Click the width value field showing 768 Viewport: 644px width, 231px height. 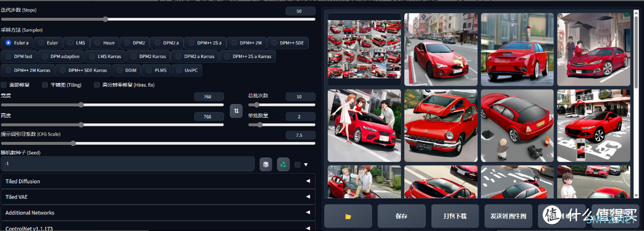[x=209, y=97]
